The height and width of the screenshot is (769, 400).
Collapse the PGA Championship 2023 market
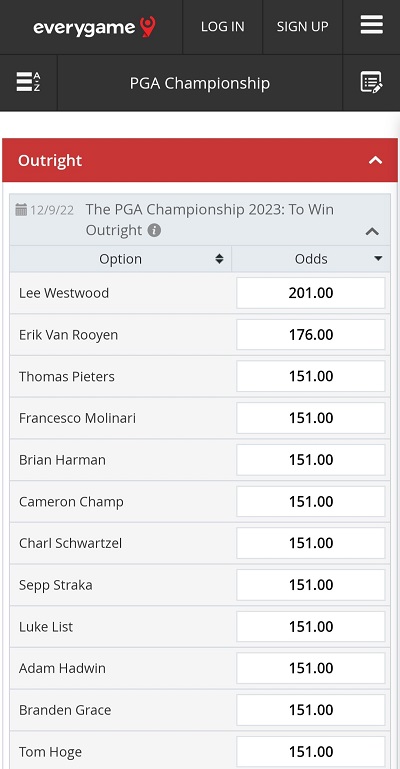click(x=373, y=231)
